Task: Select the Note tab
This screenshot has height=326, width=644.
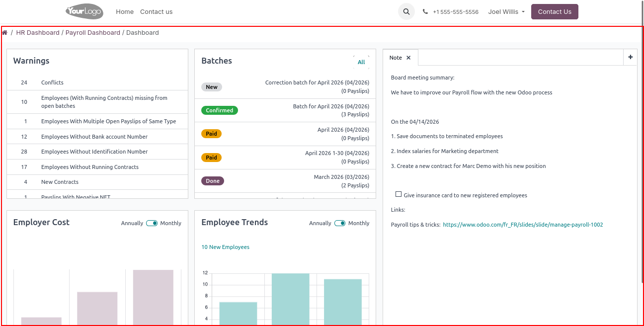Action: click(x=396, y=58)
